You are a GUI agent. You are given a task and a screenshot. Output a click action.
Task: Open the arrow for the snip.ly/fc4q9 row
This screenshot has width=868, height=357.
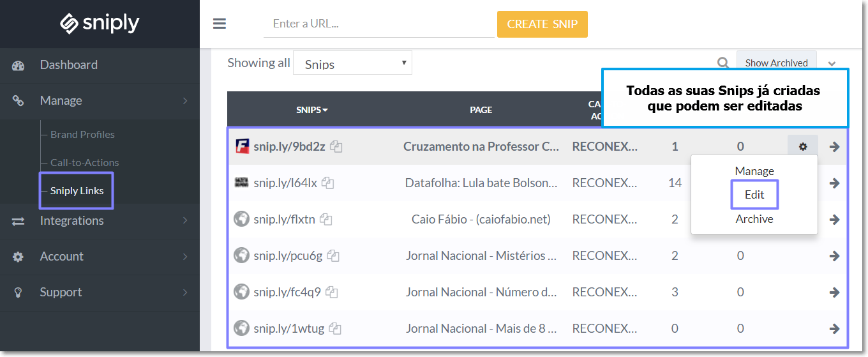pos(834,292)
